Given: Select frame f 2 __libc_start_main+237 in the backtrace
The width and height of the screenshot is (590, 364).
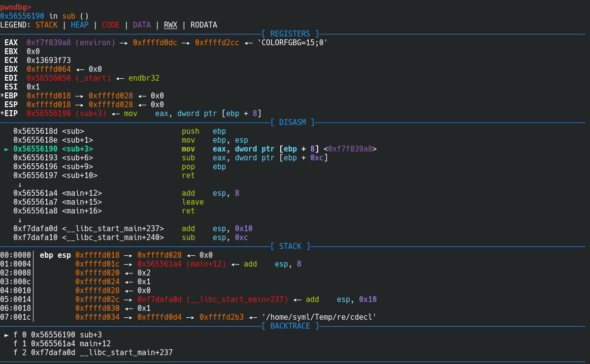Looking at the screenshot, I should [x=93, y=353].
